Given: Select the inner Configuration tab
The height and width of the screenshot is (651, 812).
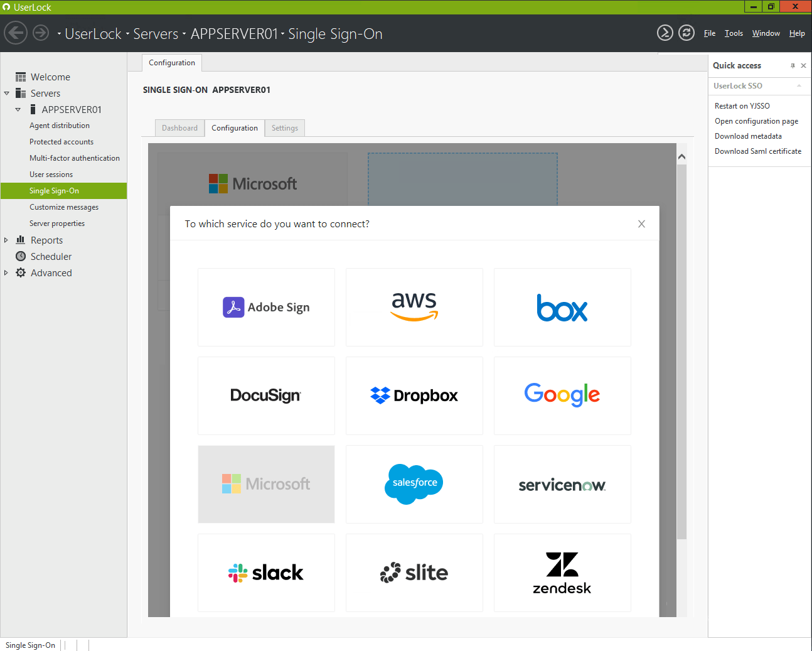Looking at the screenshot, I should (x=235, y=128).
